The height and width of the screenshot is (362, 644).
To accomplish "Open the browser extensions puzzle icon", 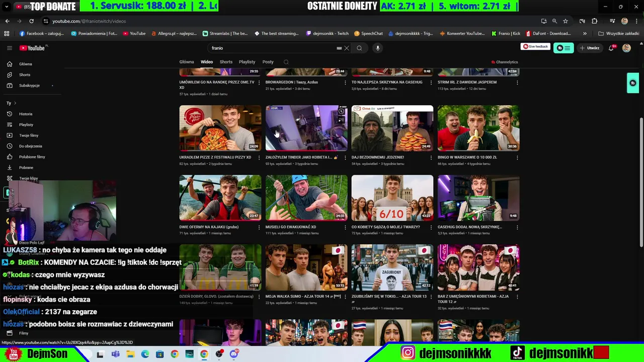I will tap(594, 21).
